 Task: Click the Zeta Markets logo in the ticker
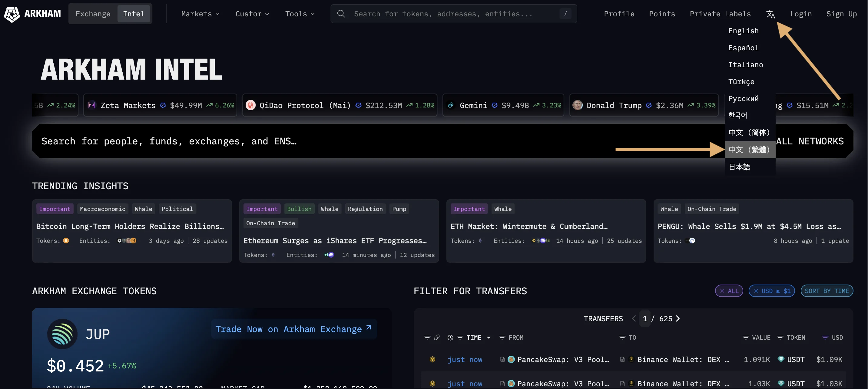coord(92,105)
